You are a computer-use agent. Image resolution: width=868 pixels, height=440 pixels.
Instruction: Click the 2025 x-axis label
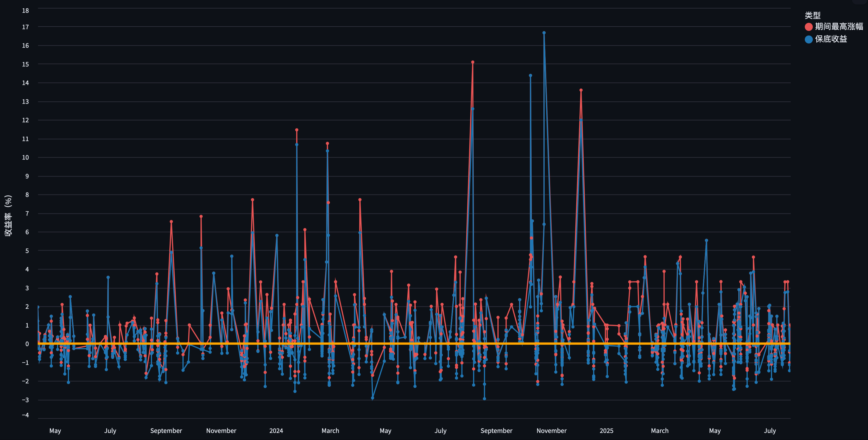pyautogui.click(x=606, y=431)
